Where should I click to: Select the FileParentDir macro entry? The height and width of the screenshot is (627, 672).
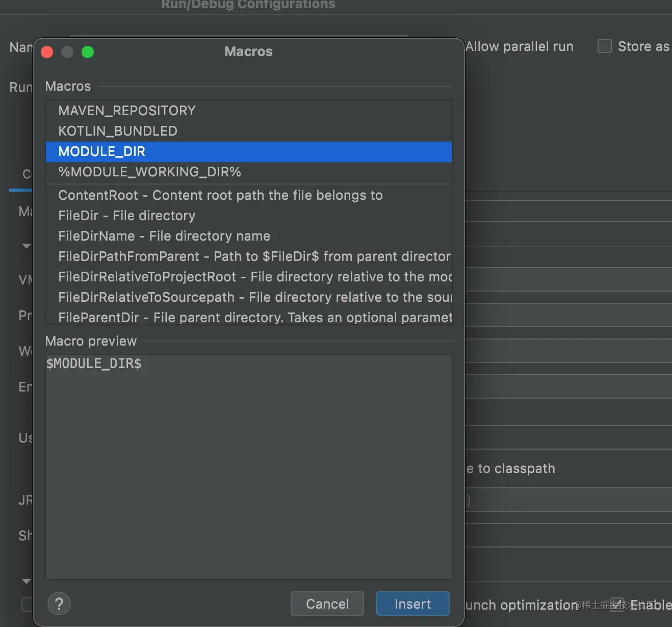[254, 318]
